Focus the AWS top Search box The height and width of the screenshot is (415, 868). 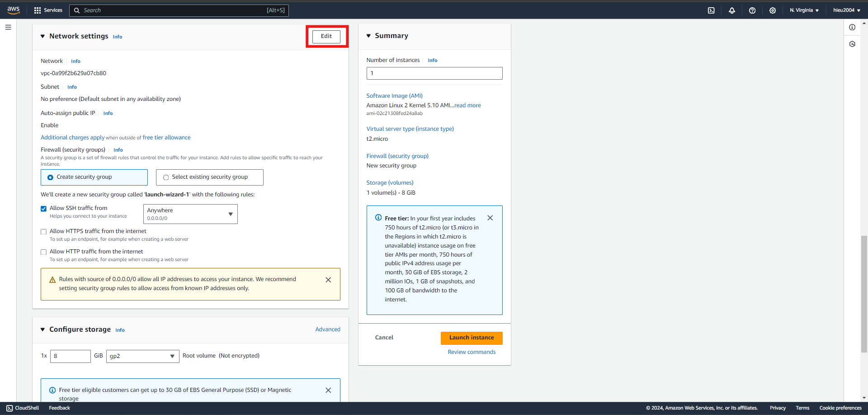[x=179, y=10]
